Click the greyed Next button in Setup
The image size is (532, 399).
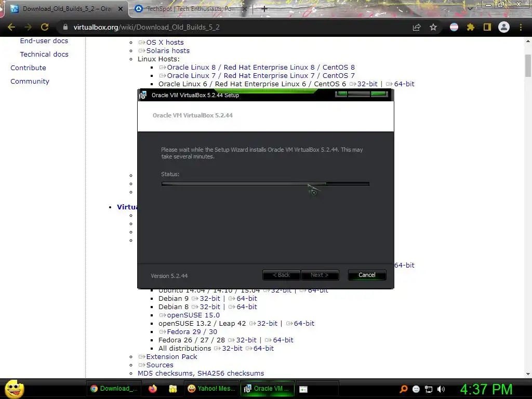[x=320, y=275]
